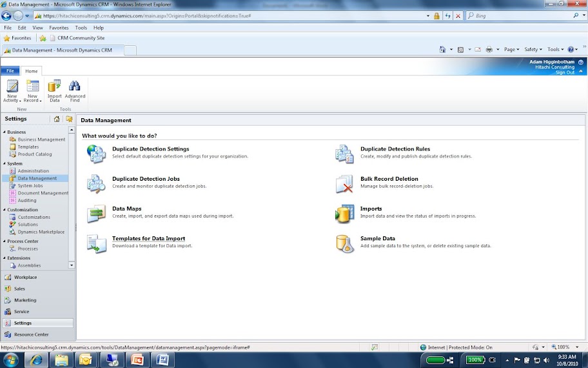Click the blue File tab in CRM ribbon

point(10,70)
